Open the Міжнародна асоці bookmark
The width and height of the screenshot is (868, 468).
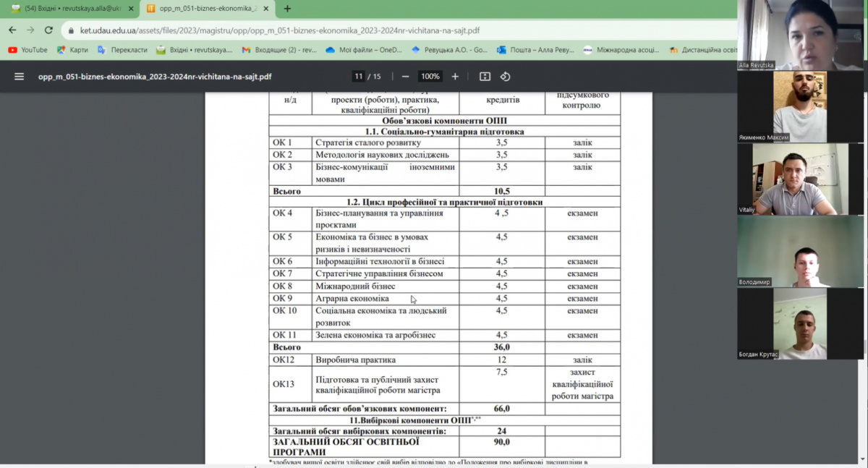621,50
